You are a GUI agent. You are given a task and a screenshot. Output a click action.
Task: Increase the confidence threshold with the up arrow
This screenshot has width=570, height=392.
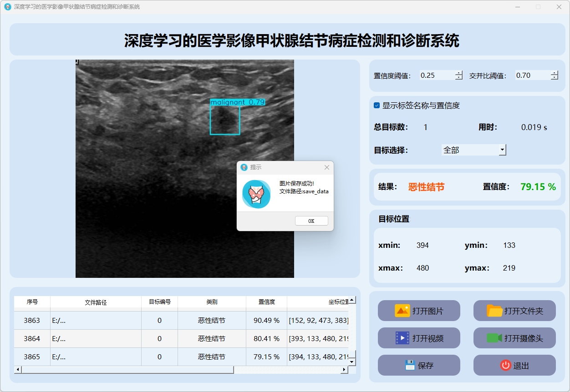[x=458, y=73]
